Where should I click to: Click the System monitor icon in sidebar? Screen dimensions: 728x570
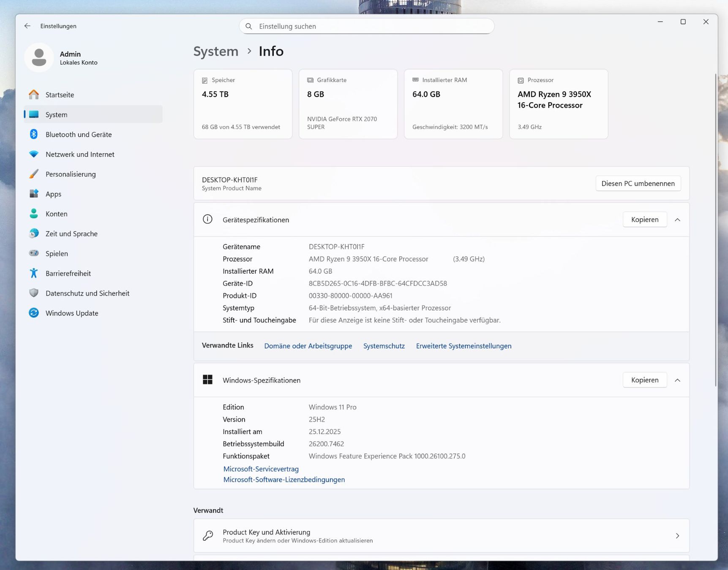pyautogui.click(x=34, y=114)
